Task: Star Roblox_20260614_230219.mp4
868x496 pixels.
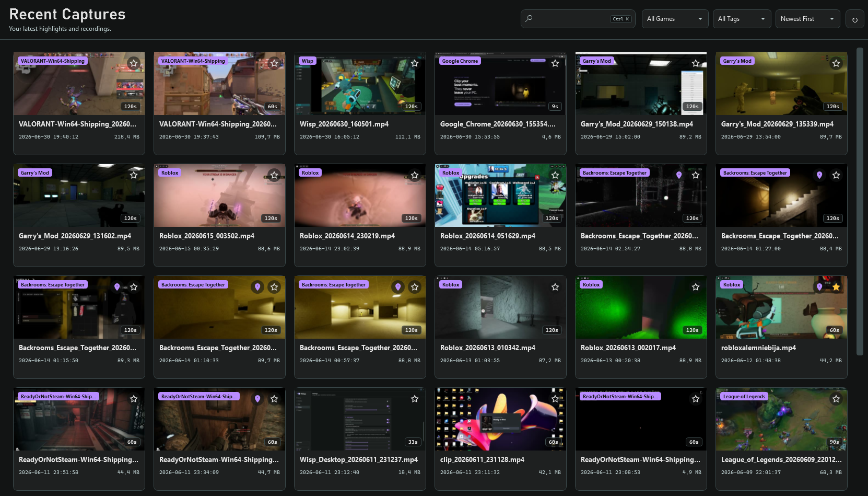Action: (x=415, y=175)
